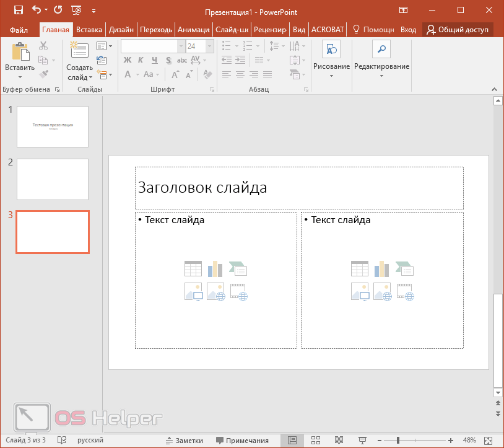Open the ACROBAT tab
The height and width of the screenshot is (448, 504).
pyautogui.click(x=327, y=30)
